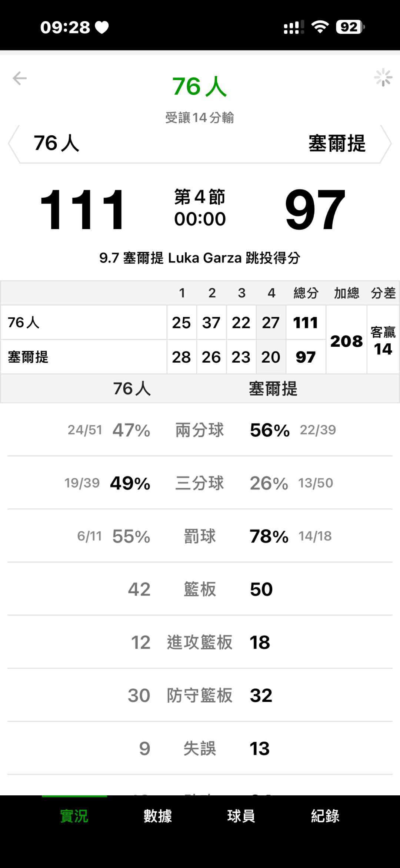Tap the loading refresh spinner icon
The height and width of the screenshot is (868, 400).
383,77
